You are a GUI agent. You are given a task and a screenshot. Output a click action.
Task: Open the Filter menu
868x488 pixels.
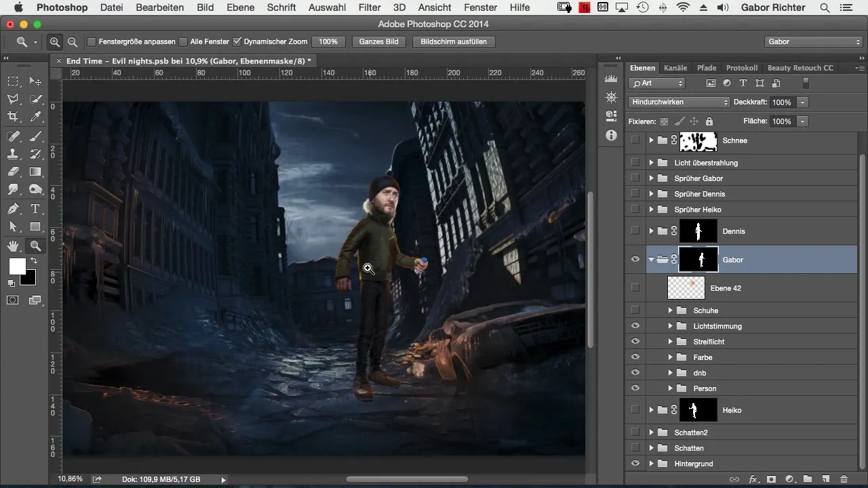click(370, 7)
